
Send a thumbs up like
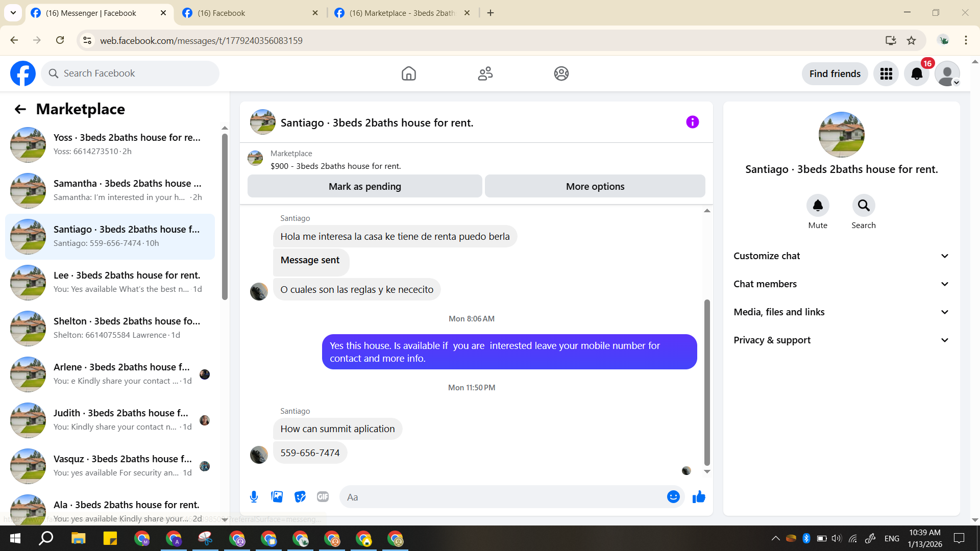(x=699, y=496)
